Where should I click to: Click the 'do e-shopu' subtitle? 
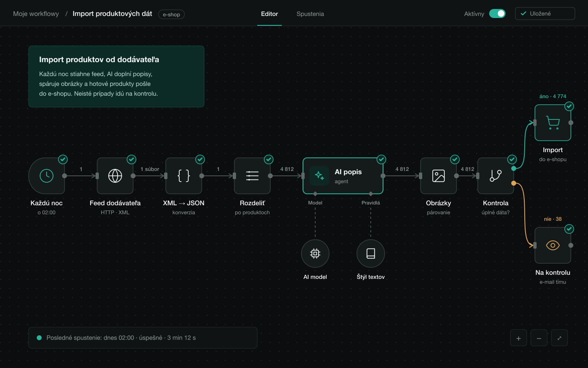point(553,159)
